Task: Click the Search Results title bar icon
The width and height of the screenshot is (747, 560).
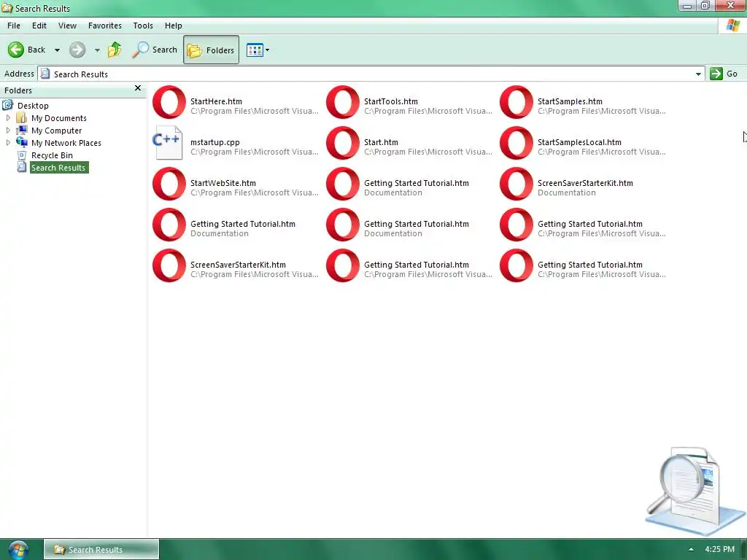Action: tap(7, 8)
